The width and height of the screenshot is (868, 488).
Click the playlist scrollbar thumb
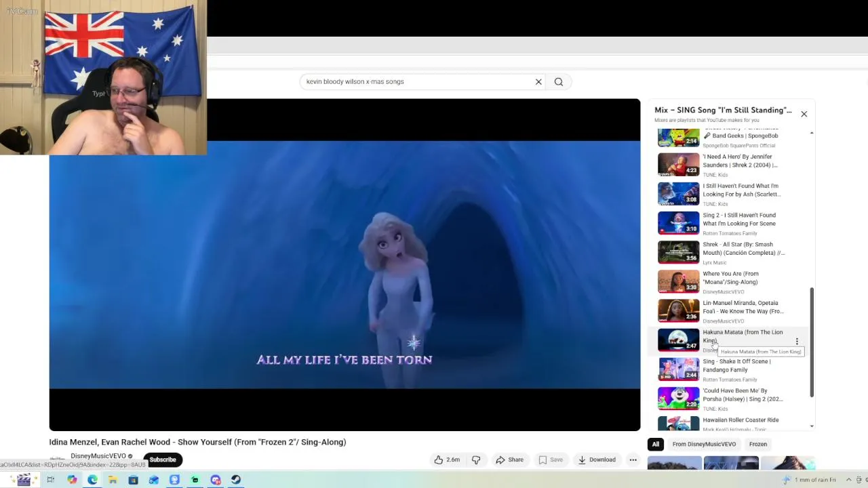(x=812, y=342)
